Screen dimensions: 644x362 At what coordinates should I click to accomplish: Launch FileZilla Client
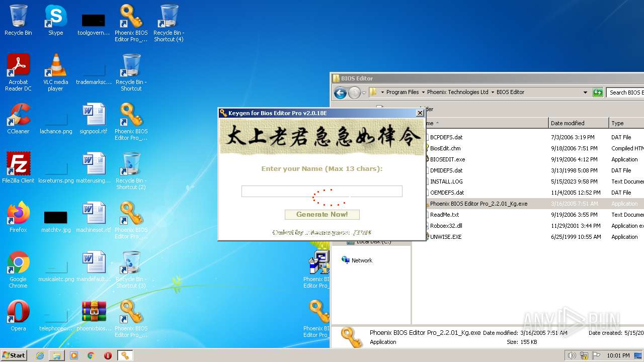(18, 168)
